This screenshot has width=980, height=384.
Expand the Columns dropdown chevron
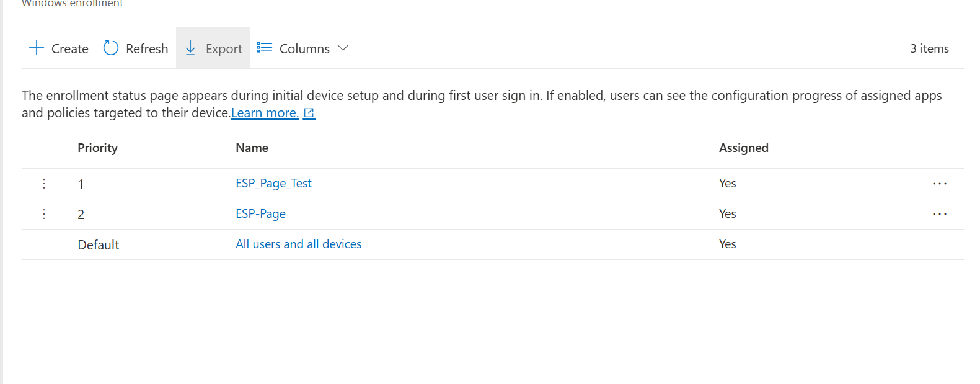click(343, 48)
